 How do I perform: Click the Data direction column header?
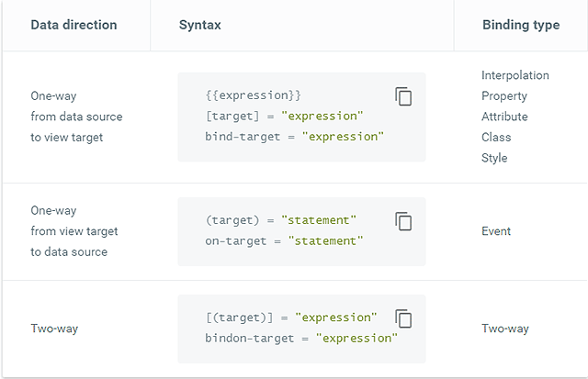click(x=74, y=25)
